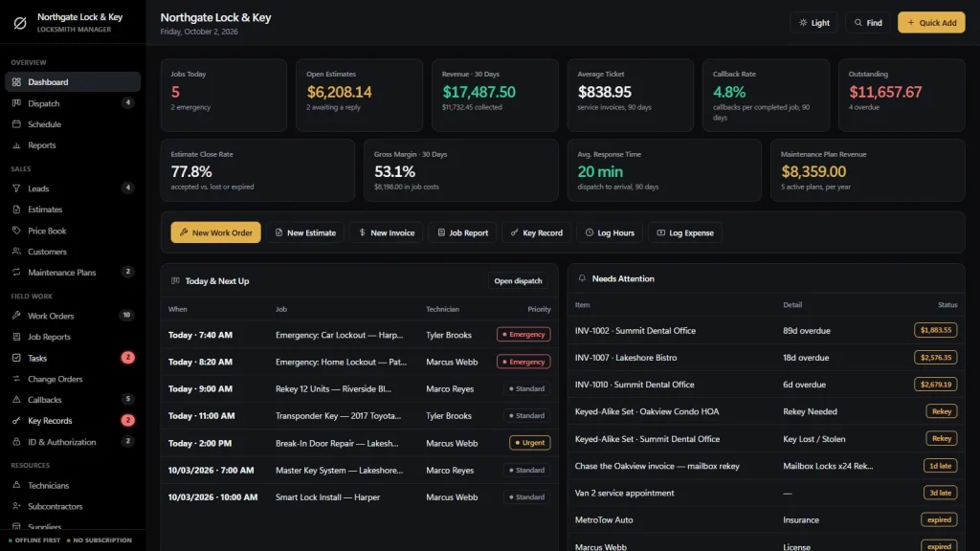Click the Quick Add button
Screen dimensions: 980x551
[931, 23]
